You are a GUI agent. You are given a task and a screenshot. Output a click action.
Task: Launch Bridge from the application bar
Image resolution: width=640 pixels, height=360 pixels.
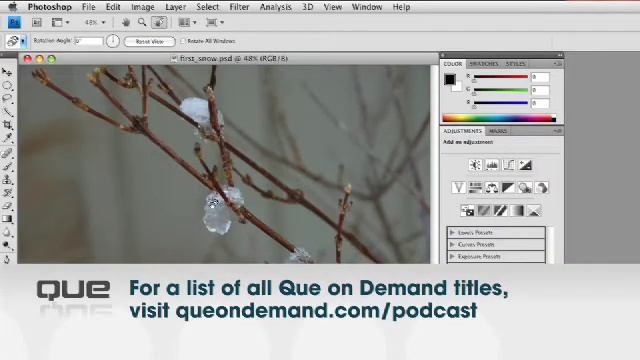37,22
